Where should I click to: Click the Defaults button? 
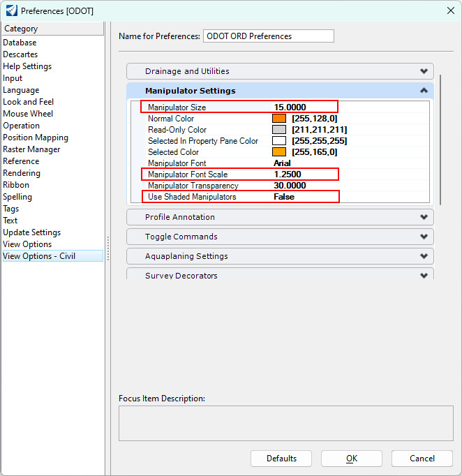point(281,459)
